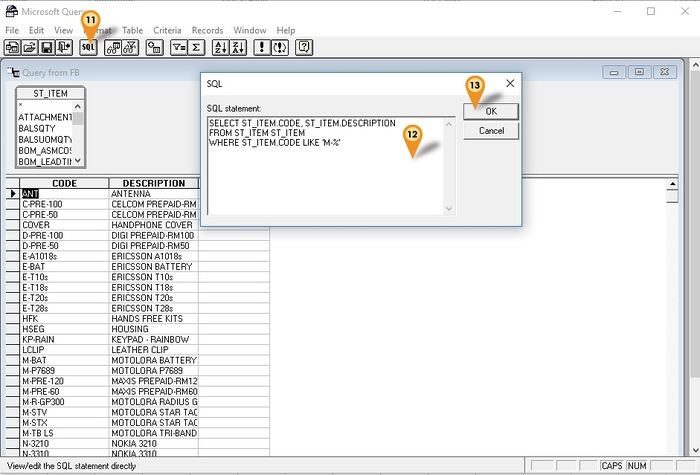The height and width of the screenshot is (475, 700).
Task: Click the New Query toolbar icon
Action: [x=12, y=47]
